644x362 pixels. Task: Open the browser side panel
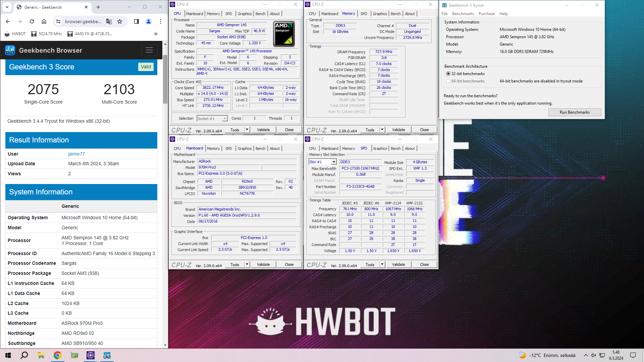click(x=136, y=21)
